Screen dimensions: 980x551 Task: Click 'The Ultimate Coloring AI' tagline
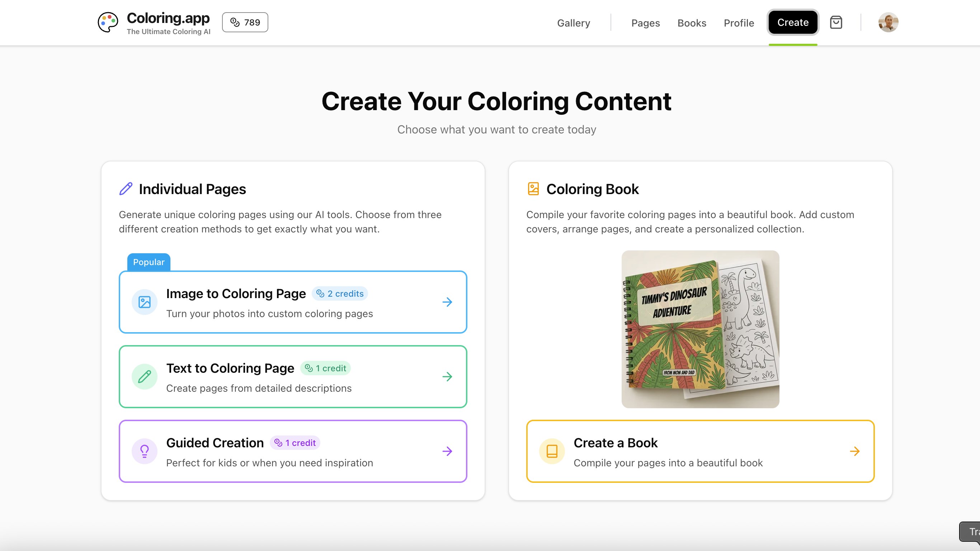coord(169,32)
